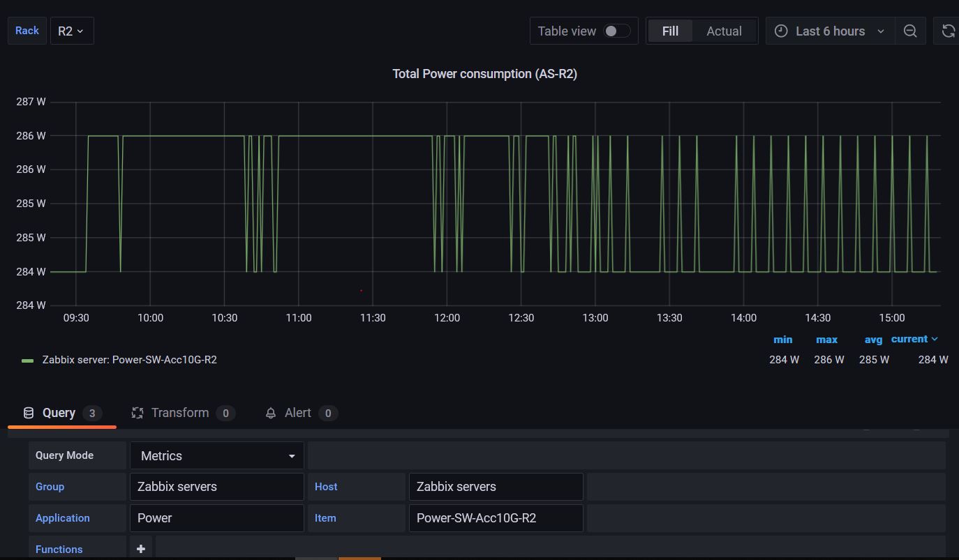Click the Host field showing Zabbix servers

click(496, 487)
